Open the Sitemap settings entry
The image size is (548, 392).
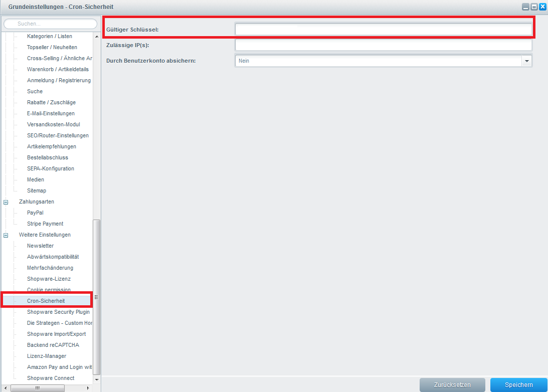tap(36, 191)
